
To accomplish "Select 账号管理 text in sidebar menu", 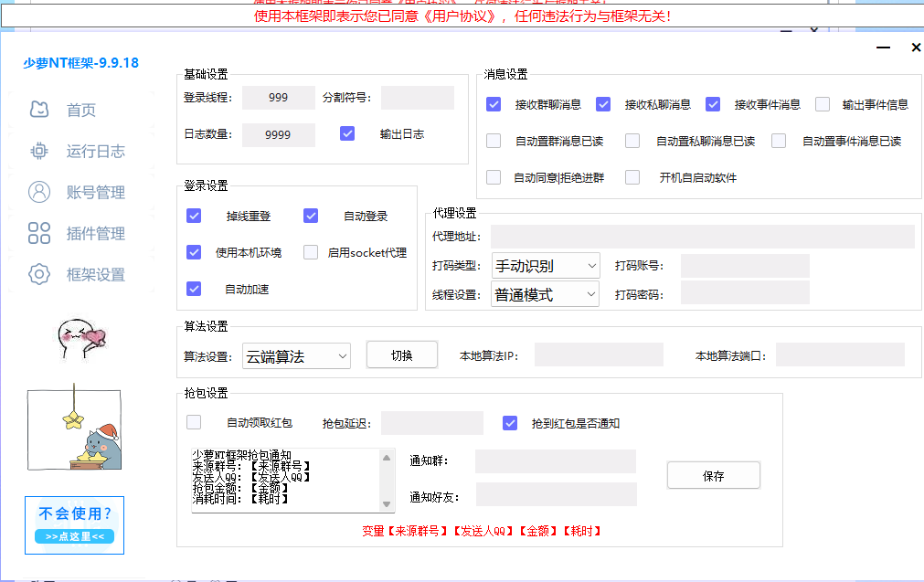I will [96, 193].
